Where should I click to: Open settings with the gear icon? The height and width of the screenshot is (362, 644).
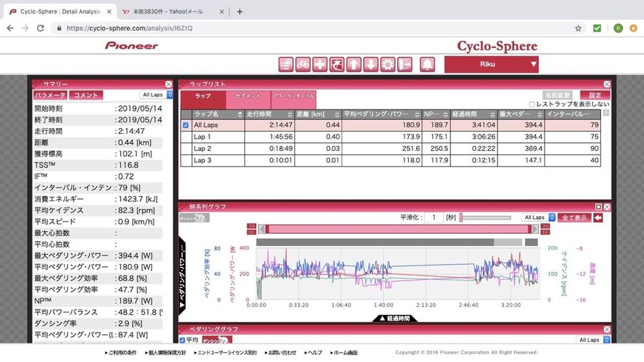click(387, 64)
